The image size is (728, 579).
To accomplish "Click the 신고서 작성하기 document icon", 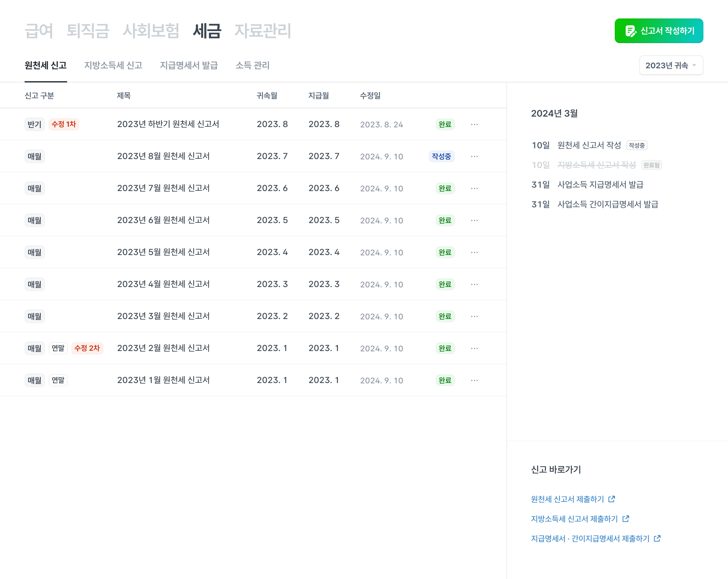I will point(630,31).
